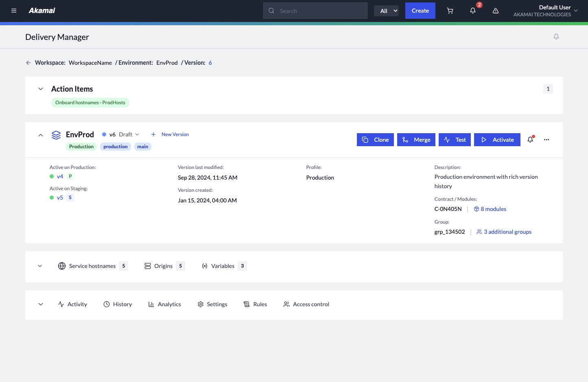The width and height of the screenshot is (588, 382).
Task: Open the Variables tab
Action: click(x=224, y=266)
